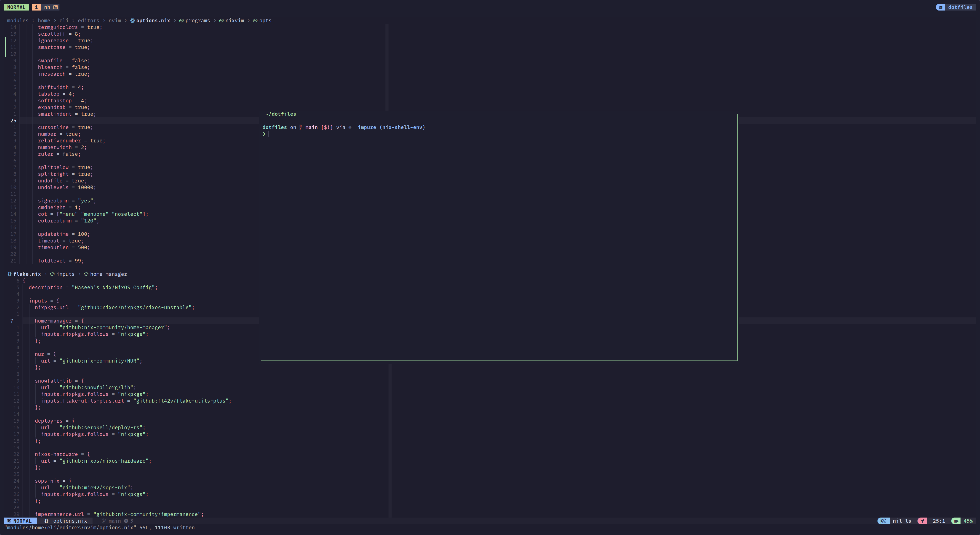Screen dimensions: 980x535
Task: Click the opts breadcrumb symbol
Action: coord(265,21)
